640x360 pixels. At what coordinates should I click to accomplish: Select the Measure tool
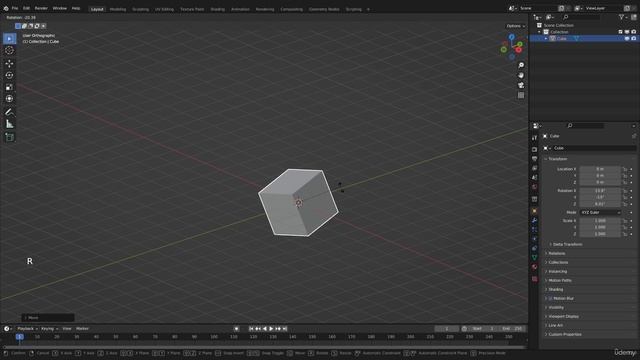click(x=9, y=124)
